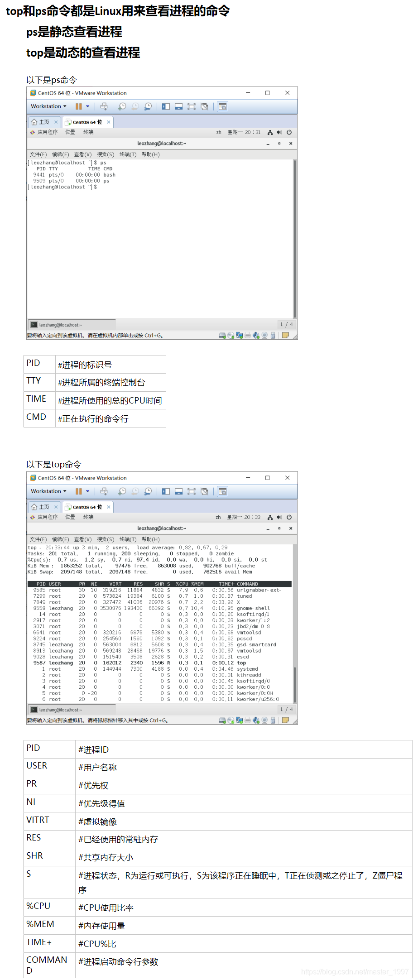Enter full screen icon in ps window
This screenshot has width=413, height=980.
[x=192, y=106]
